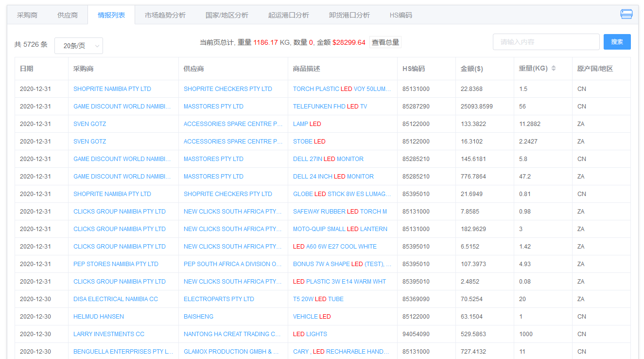Open buyer SHOPRITE NAMIBIA PTY LTD in the TORCH PLASTIC row

coord(112,89)
